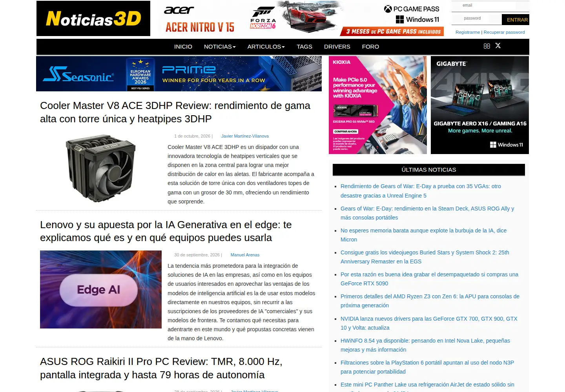565x392 pixels.
Task: Open news: mini PC Panther Lake AirJet
Action: point(427,386)
